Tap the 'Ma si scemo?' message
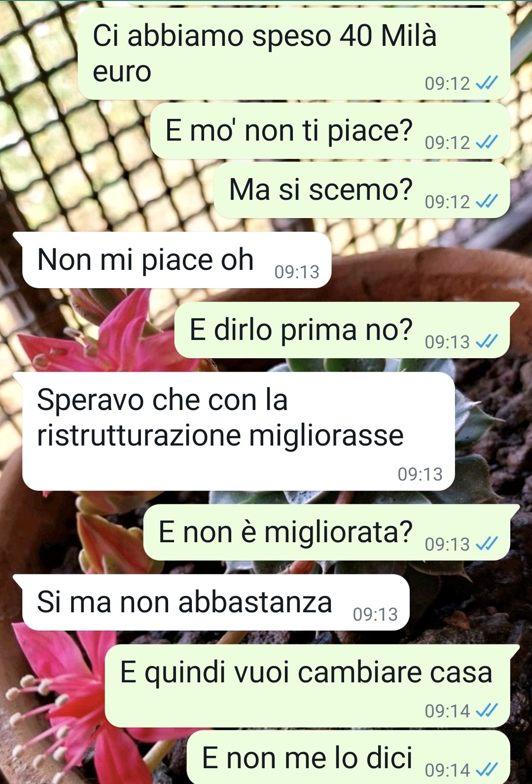The width and height of the screenshot is (532, 784). [362, 190]
